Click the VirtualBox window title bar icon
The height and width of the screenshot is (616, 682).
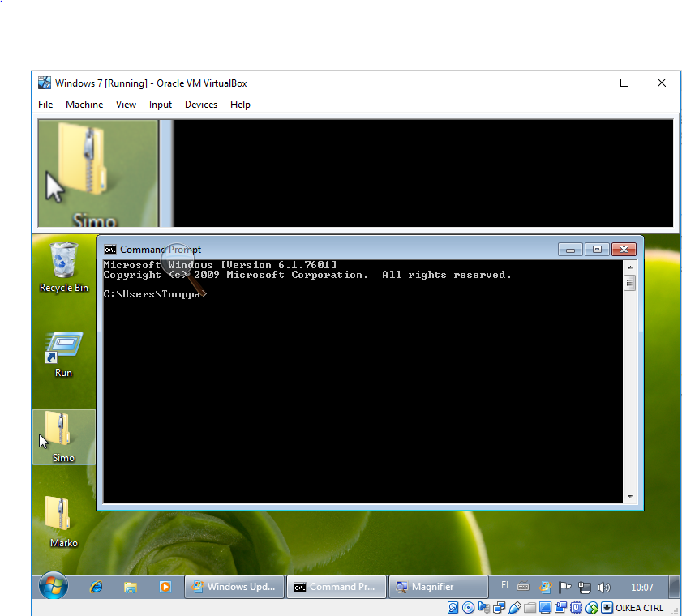click(x=45, y=83)
